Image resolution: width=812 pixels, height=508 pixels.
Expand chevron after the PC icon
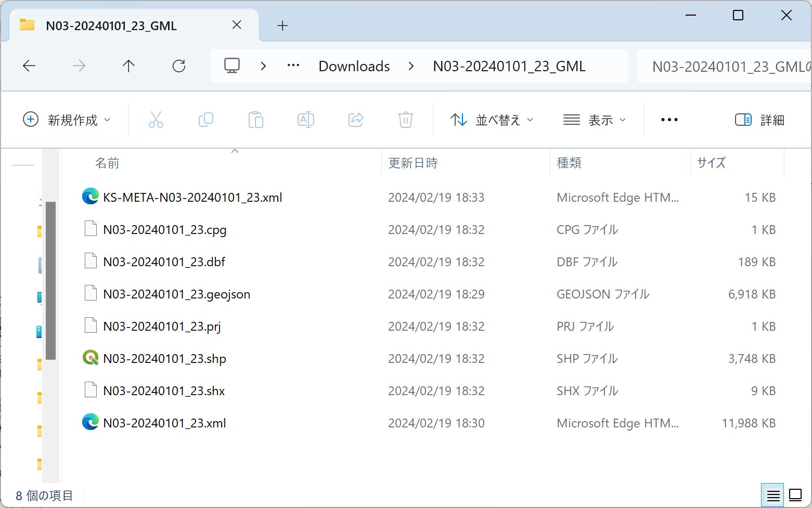(x=263, y=66)
